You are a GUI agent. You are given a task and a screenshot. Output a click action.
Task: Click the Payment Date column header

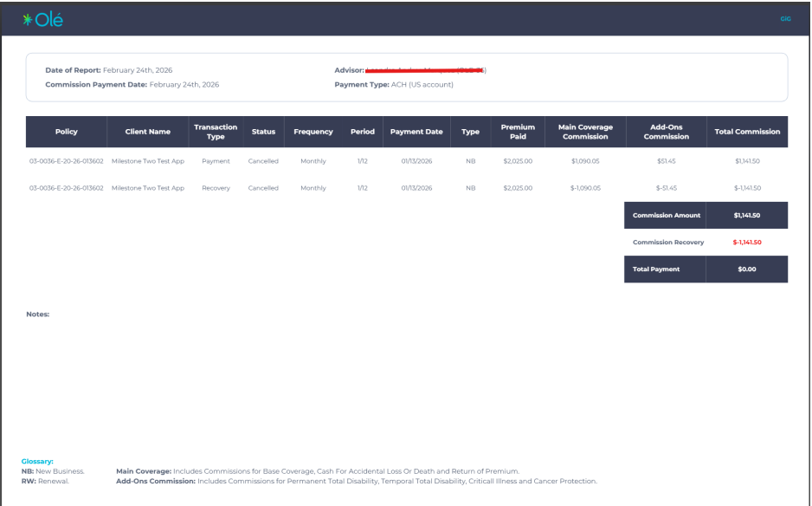pyautogui.click(x=416, y=132)
